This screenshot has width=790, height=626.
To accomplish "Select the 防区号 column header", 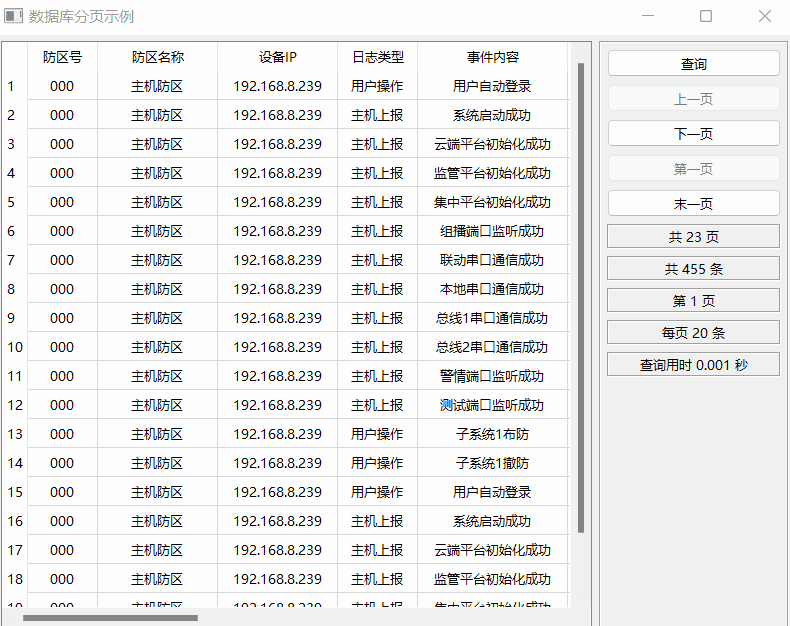I will 62,57.
